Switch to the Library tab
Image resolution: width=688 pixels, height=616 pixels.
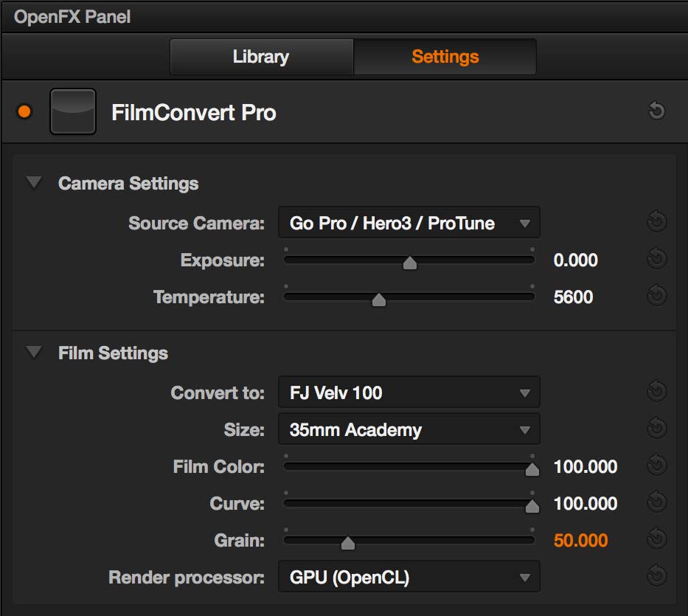[262, 57]
